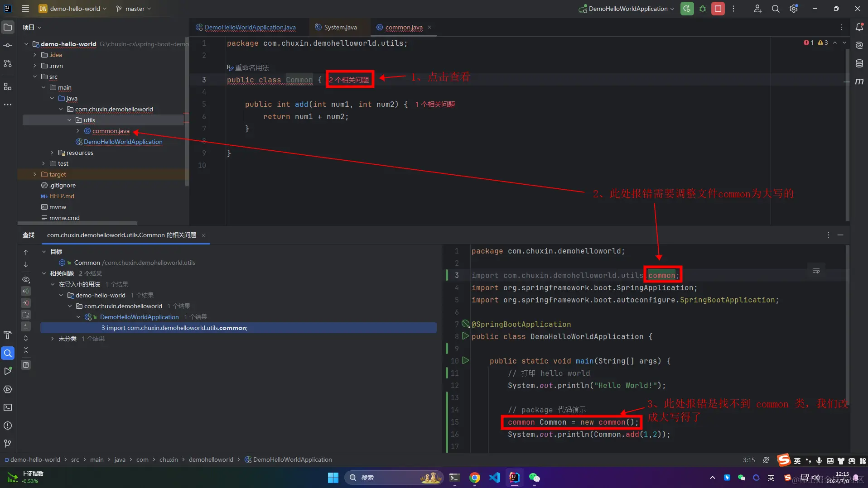Show more tool windows ellipsis
The width and height of the screenshot is (868, 488).
click(8, 105)
